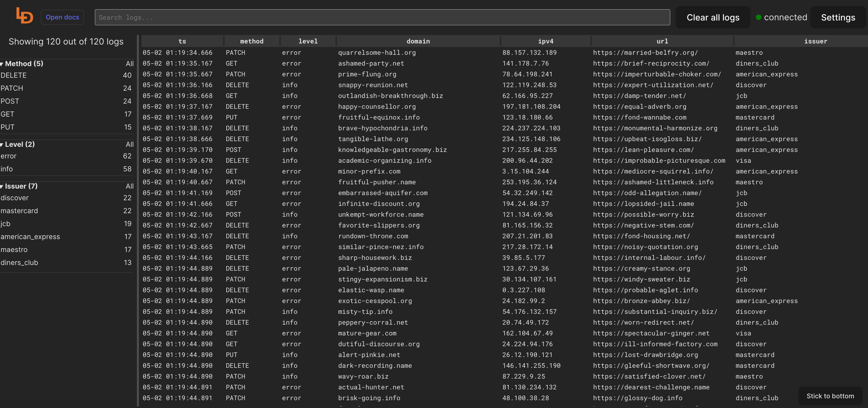Click the orange LD logo icon
Image resolution: width=868 pixels, height=408 pixels.
25,16
